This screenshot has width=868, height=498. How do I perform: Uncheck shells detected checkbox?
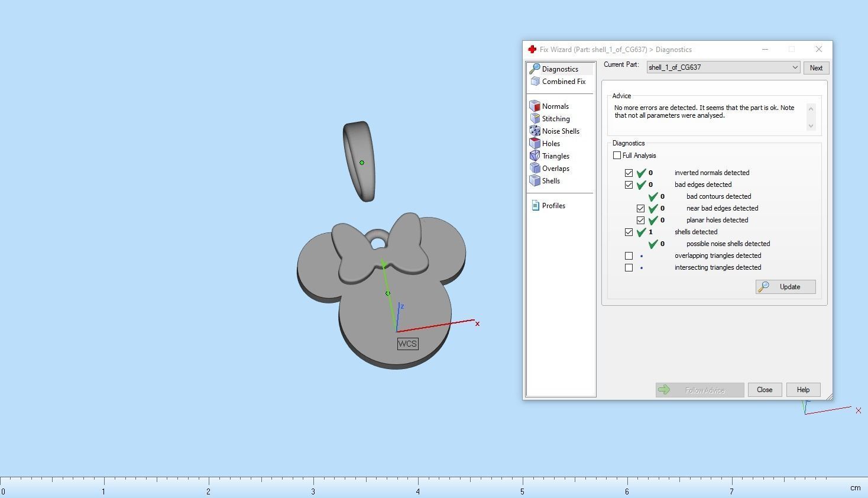(x=629, y=232)
